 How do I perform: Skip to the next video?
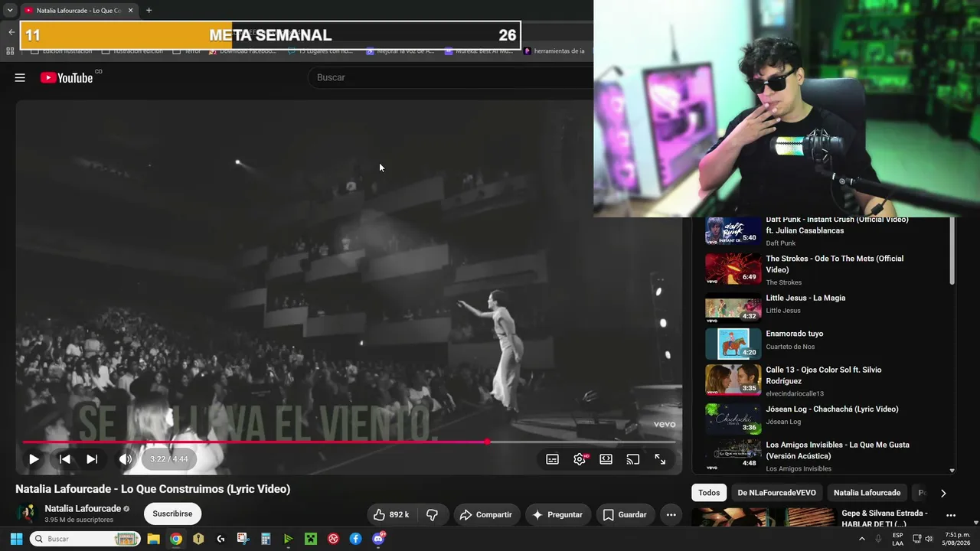click(92, 459)
